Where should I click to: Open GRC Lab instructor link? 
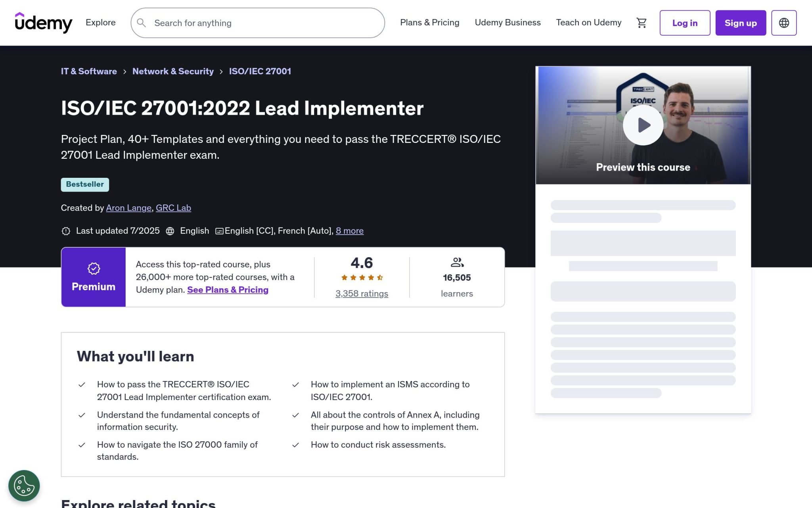[173, 208]
